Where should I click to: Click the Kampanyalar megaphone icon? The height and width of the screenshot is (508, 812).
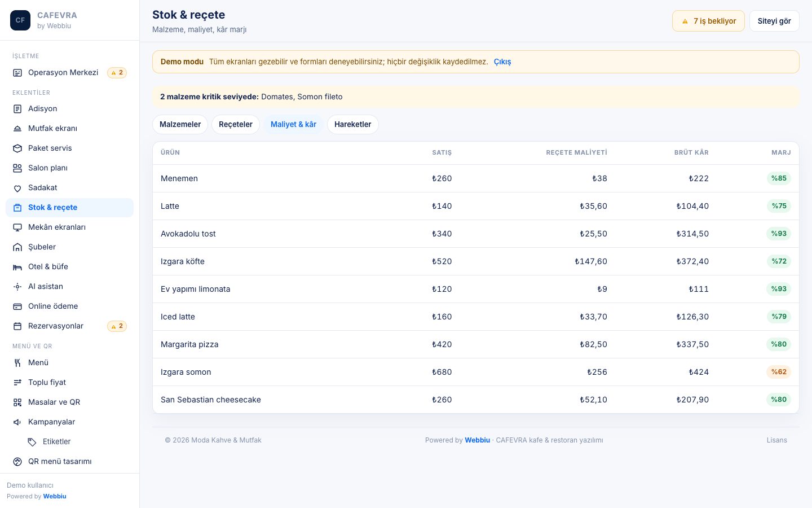click(17, 422)
